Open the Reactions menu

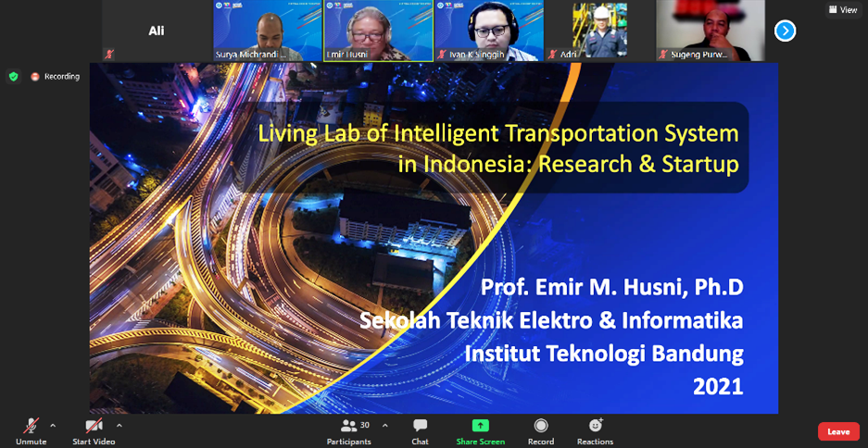click(x=595, y=430)
